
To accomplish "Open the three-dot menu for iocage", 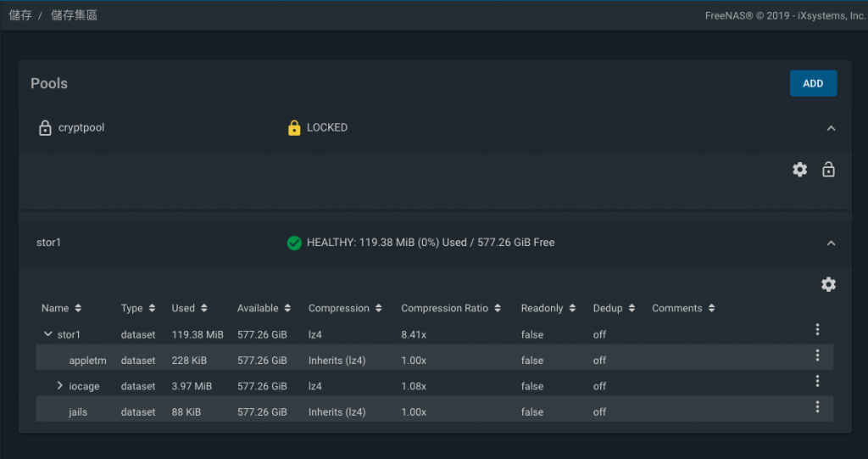I will coord(817,381).
